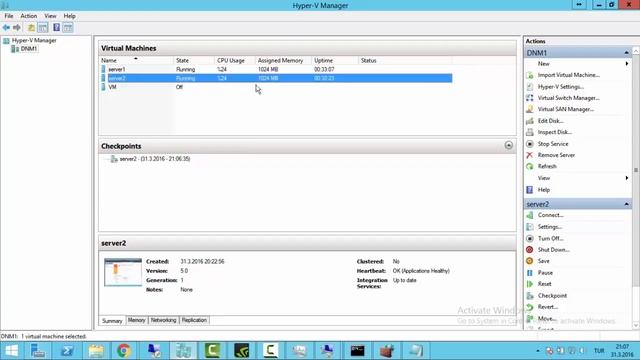Screen dimensions: 640x360
Task: Expand the New submenu arrow
Action: (x=627, y=64)
